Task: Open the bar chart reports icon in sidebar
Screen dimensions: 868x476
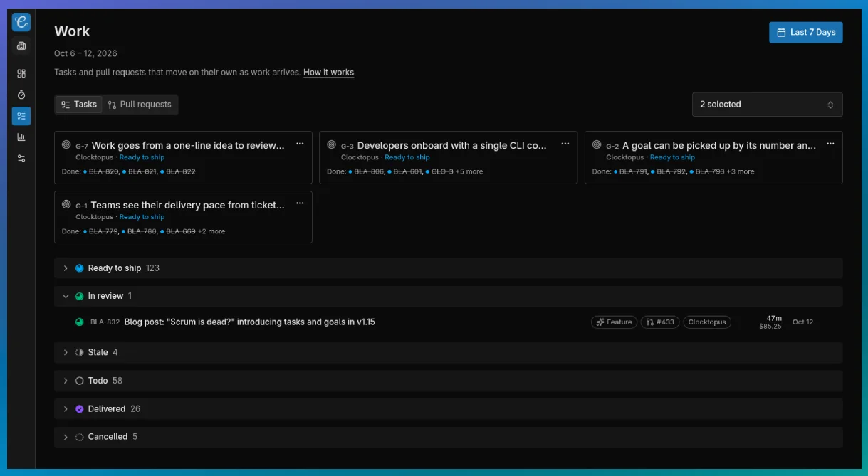Action: (21, 137)
